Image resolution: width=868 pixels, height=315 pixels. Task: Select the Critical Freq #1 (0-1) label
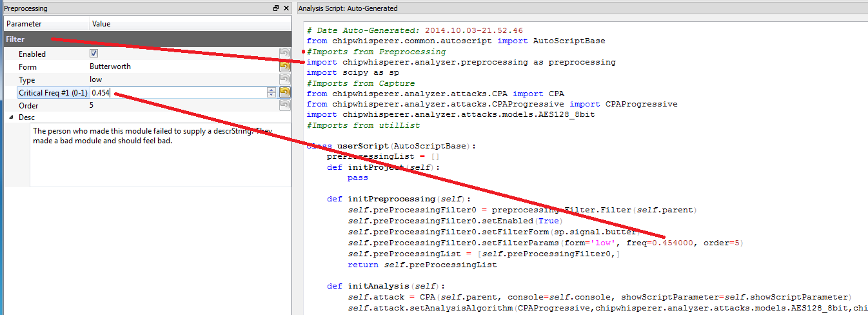pyautogui.click(x=53, y=93)
